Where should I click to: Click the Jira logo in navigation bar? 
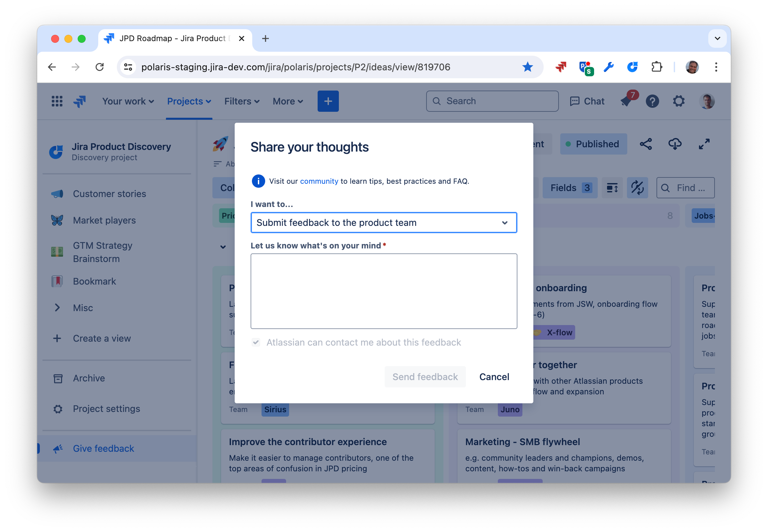pos(80,101)
